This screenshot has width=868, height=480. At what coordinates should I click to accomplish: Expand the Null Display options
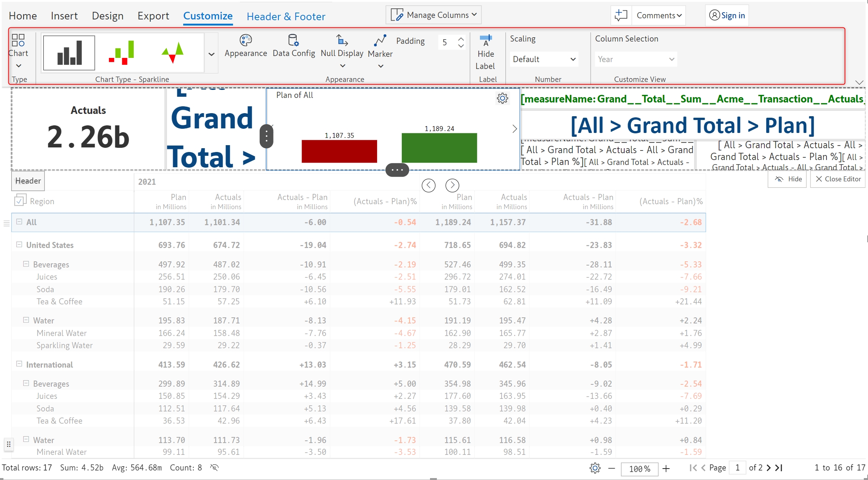pyautogui.click(x=342, y=66)
